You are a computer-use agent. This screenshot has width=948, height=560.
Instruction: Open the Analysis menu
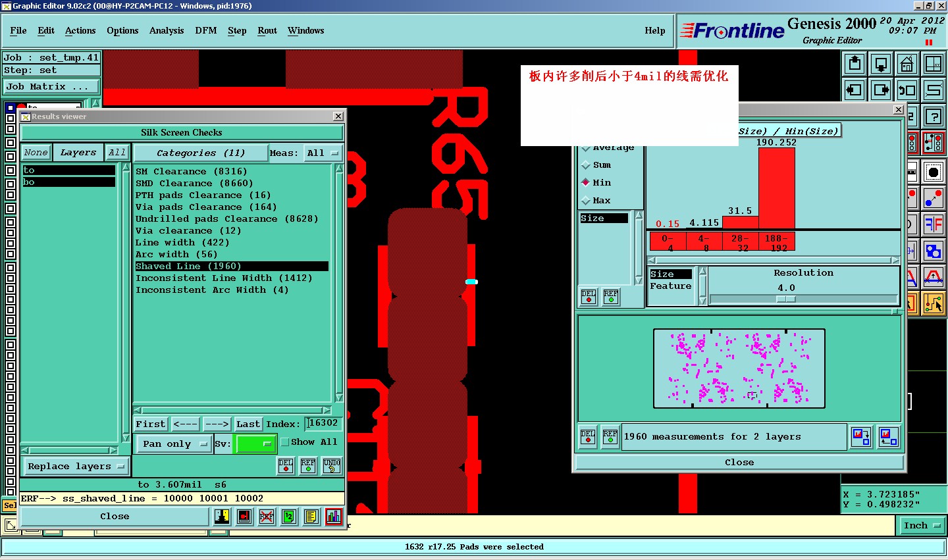tap(167, 30)
